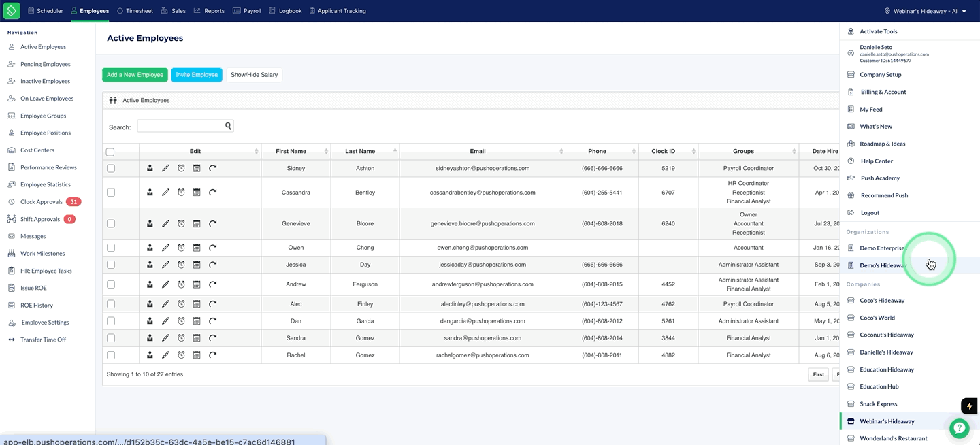Click the redo arrow icon for Jessica Day
Screen dimensions: 980x445
(212, 265)
